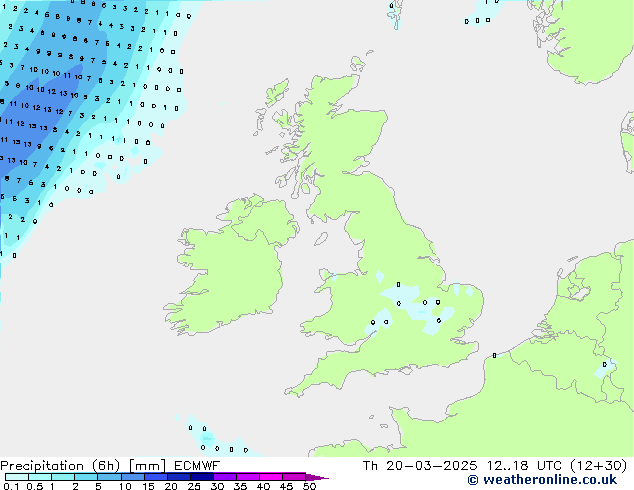Click the 'Precipitation (6h)' title text
The width and height of the screenshot is (634, 490).
[60, 466]
